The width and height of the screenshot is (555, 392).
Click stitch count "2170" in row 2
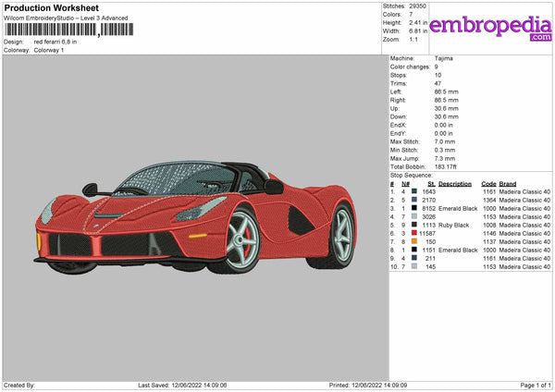(428, 201)
